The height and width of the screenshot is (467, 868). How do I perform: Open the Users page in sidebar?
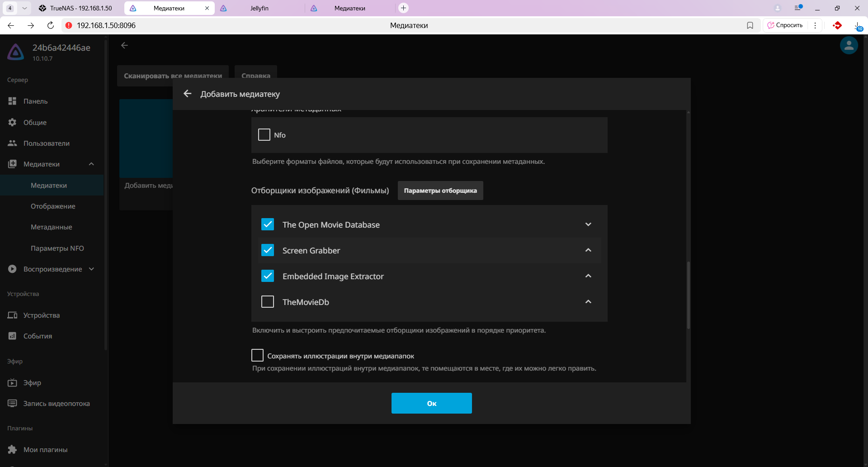(46, 143)
